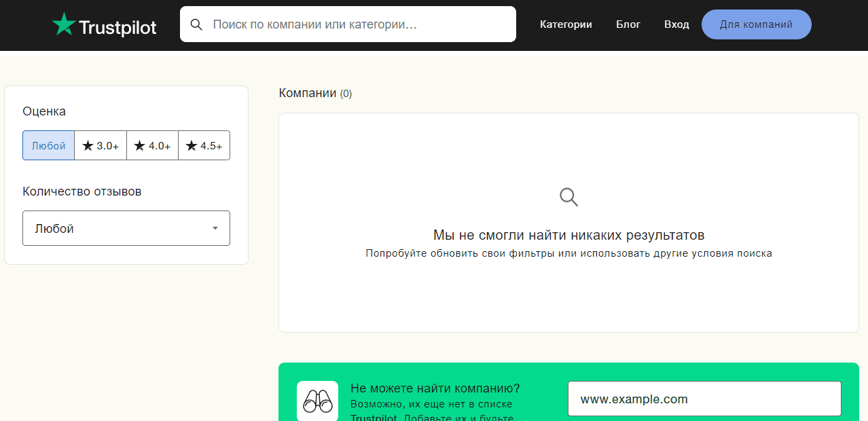Click the Количество отзывов label

[82, 191]
